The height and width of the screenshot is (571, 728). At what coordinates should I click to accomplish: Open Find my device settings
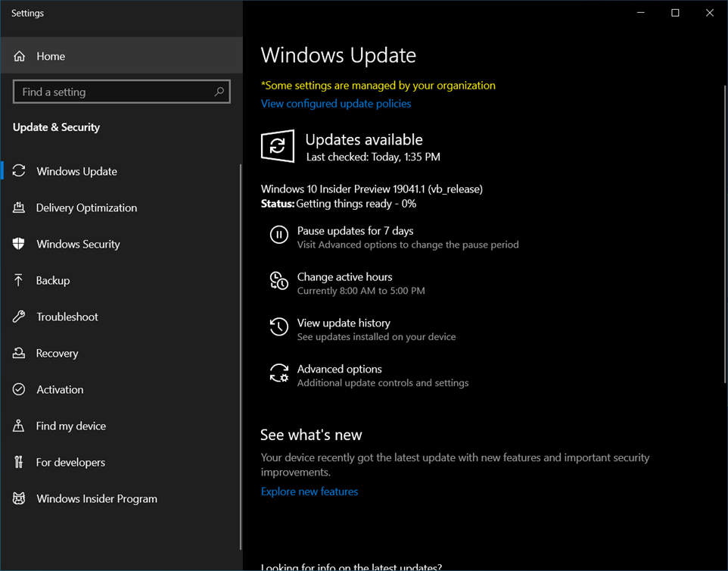pos(121,426)
